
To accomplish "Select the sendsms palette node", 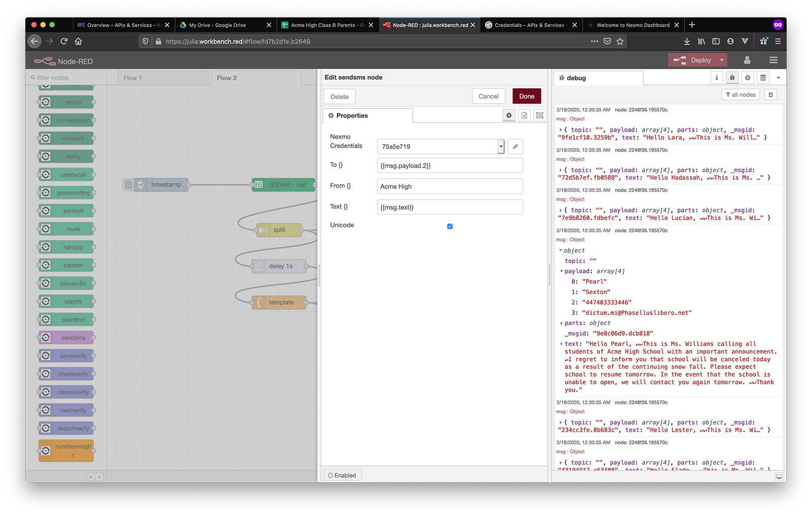I will [66, 338].
